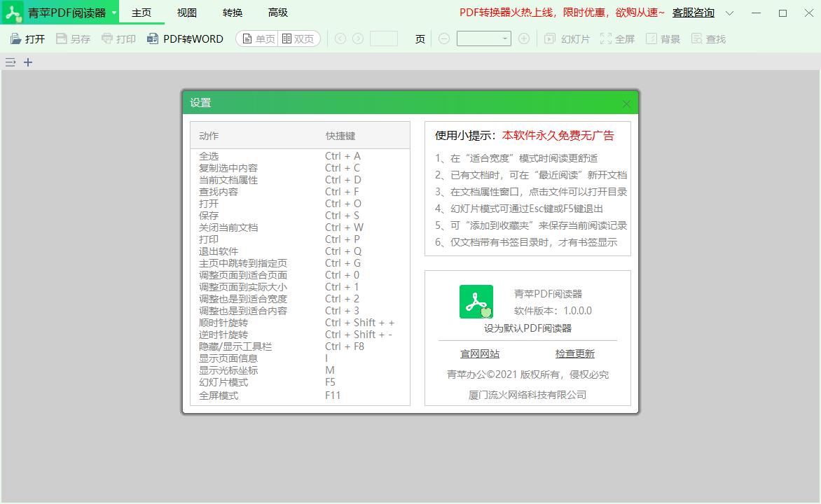The height and width of the screenshot is (504, 821).
Task: Expand the dropdown next to 青苹PDF阅读器 title
Action: click(x=115, y=12)
